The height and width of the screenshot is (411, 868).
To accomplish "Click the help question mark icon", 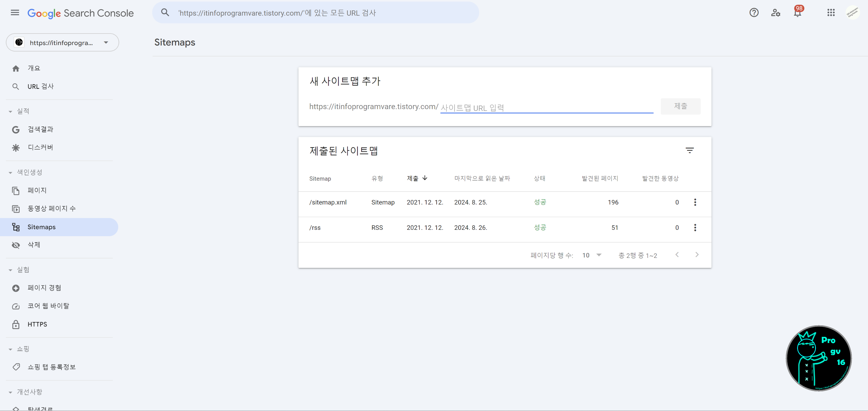I will (x=754, y=12).
